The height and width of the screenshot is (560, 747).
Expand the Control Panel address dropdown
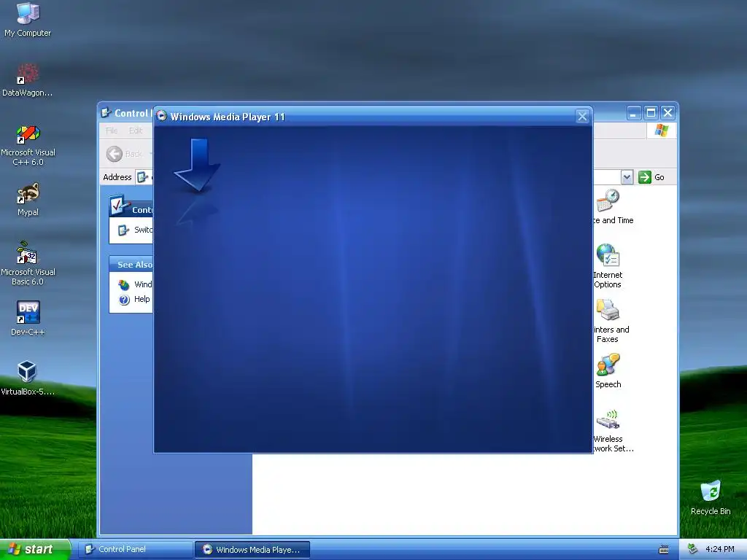[627, 177]
